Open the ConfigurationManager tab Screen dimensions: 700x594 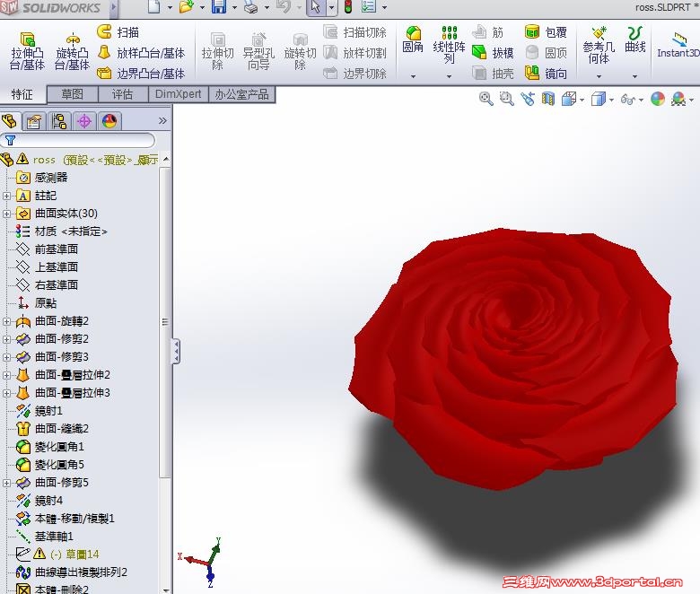pos(59,121)
